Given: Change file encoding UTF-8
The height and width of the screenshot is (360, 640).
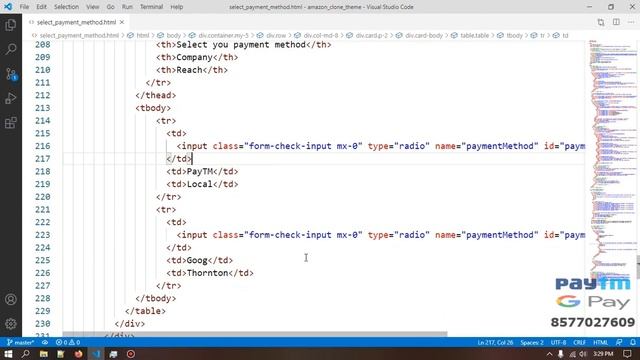Looking at the screenshot, I should (x=558, y=342).
